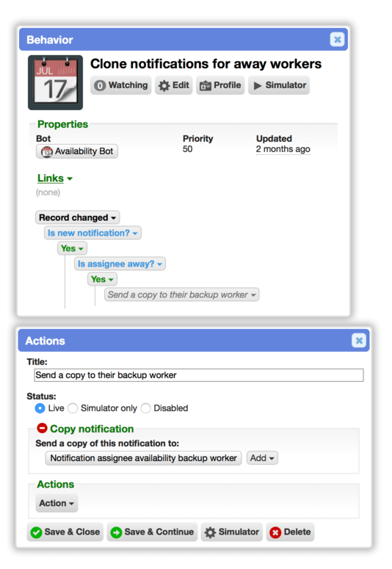Open the Add recipient dropdown
392x569 pixels.
262,458
